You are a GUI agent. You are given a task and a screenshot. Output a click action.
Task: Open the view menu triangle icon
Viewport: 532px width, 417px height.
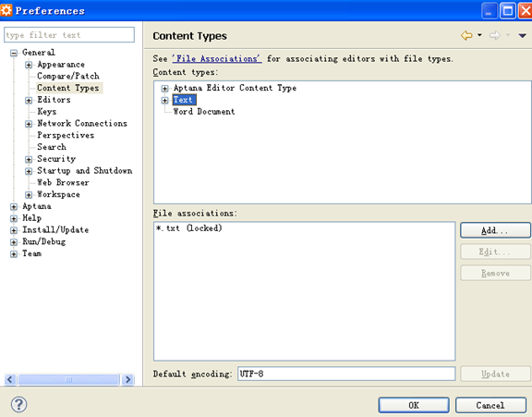point(522,35)
